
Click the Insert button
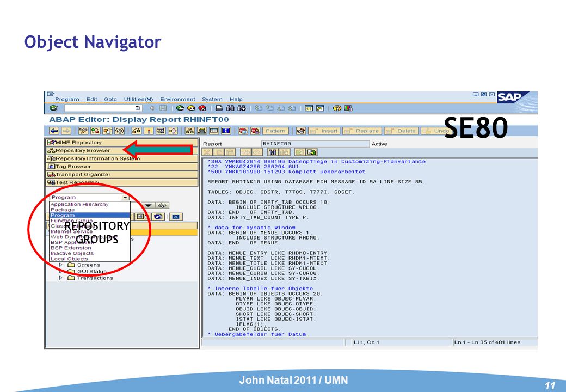[x=324, y=131]
